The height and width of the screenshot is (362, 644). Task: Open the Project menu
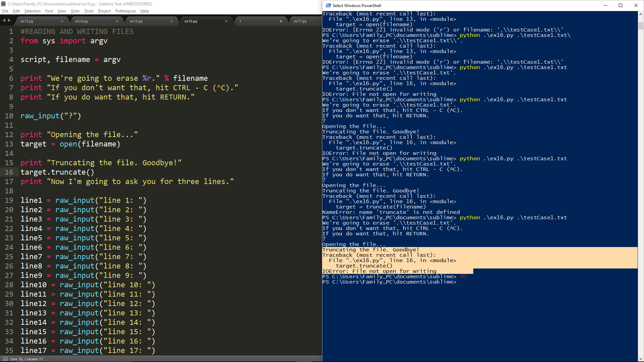104,11
